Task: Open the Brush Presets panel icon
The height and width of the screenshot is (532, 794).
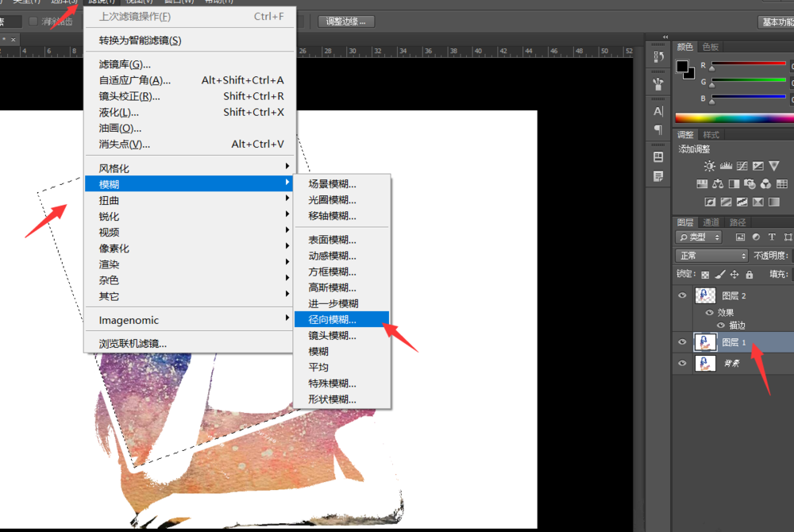Action: (x=658, y=83)
